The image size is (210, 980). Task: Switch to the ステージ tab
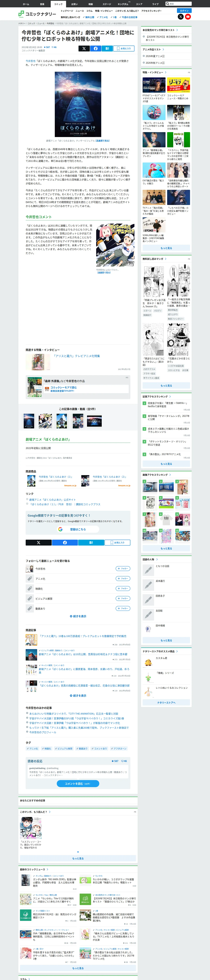107,4
